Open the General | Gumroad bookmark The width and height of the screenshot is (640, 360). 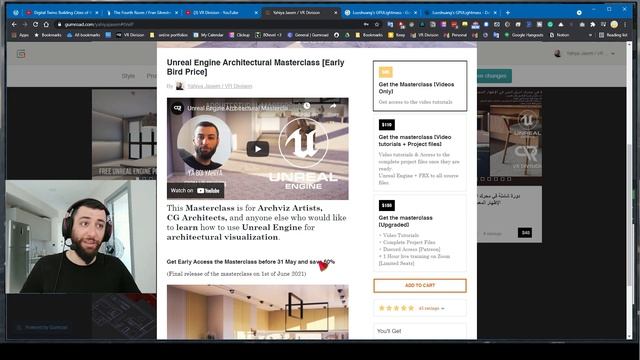[x=308, y=35]
